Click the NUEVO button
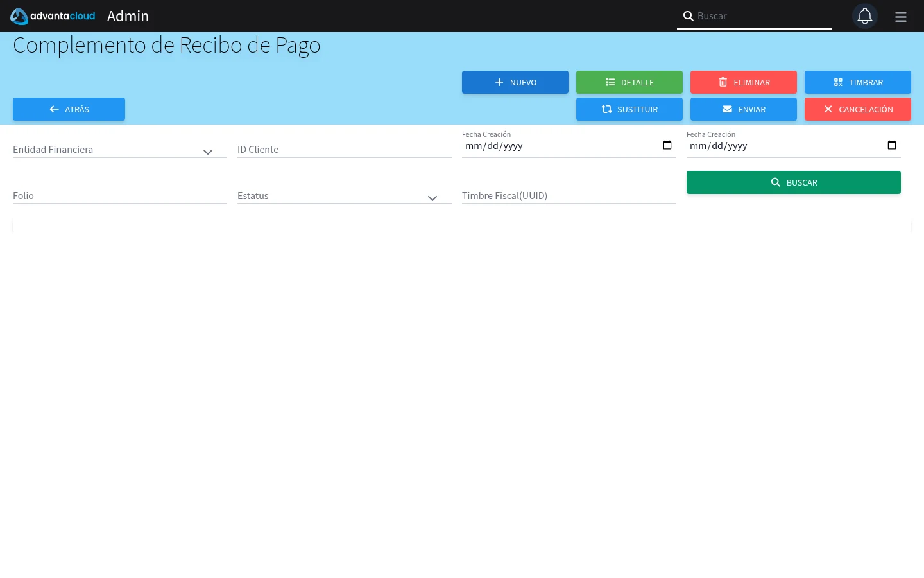The width and height of the screenshot is (924, 578). [515, 82]
